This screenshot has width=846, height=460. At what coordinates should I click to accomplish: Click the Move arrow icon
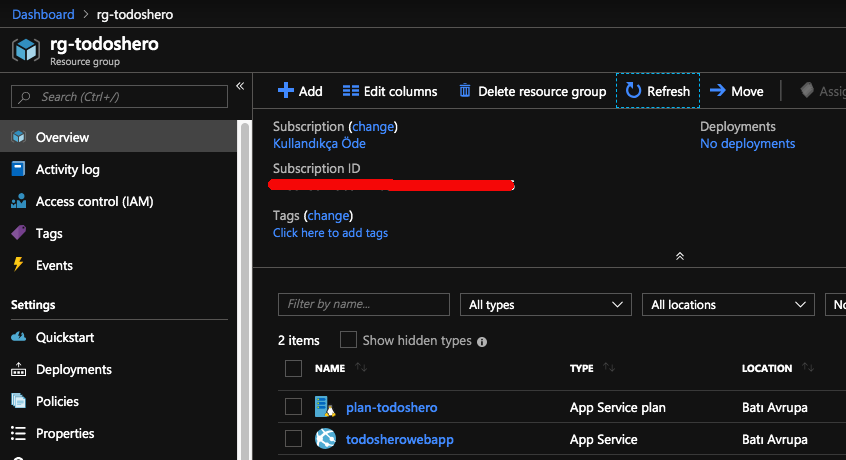point(718,91)
